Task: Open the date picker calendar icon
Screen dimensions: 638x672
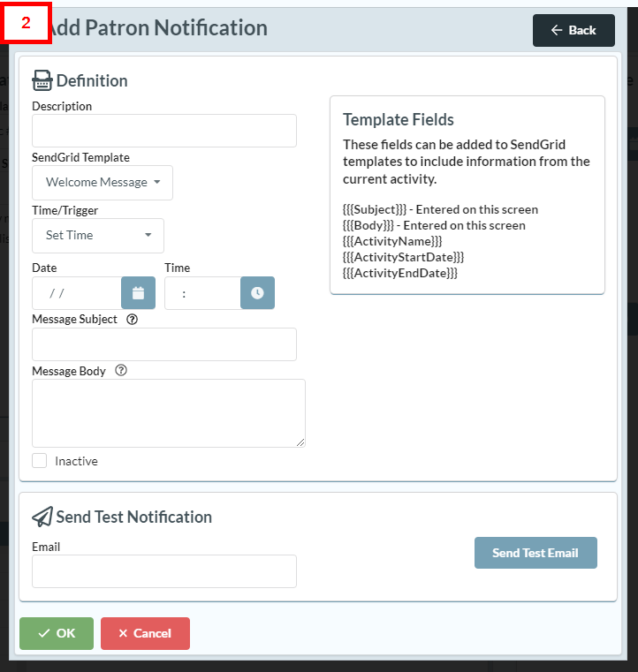Action: coord(138,293)
